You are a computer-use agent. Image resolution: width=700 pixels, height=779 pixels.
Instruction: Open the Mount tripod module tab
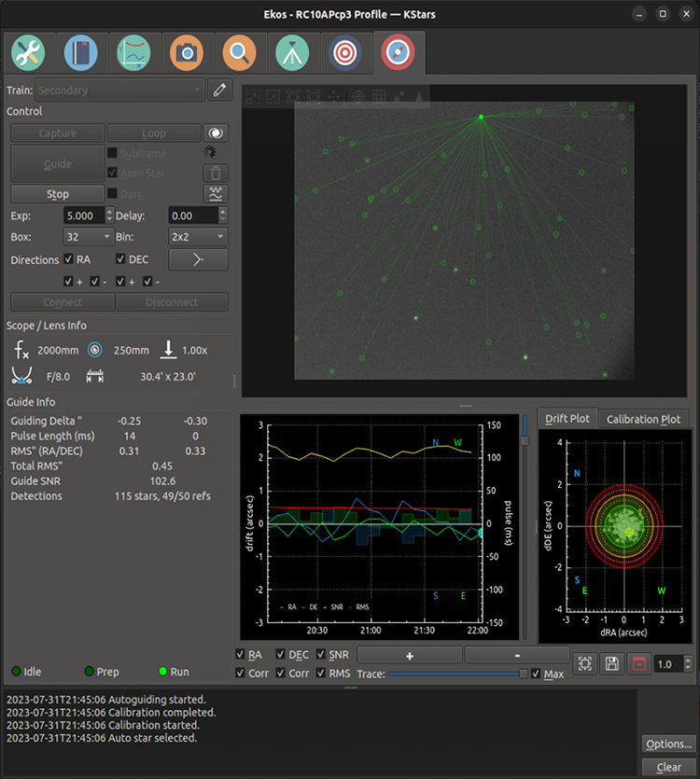(x=292, y=53)
